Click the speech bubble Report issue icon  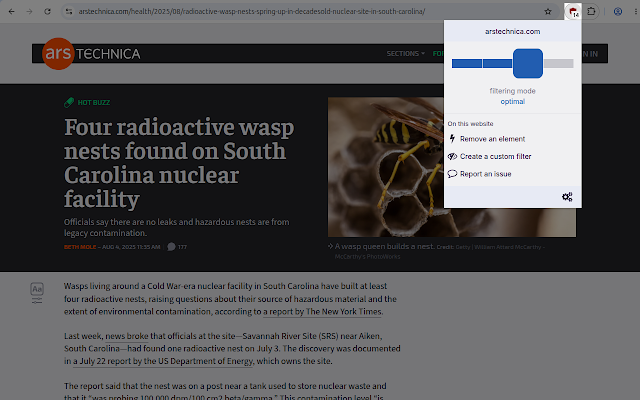[x=452, y=174]
